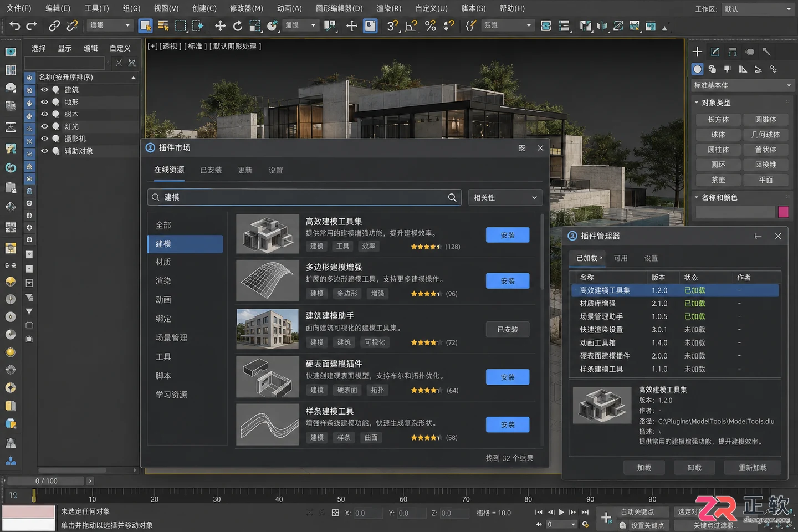Open the 标准基本体 dropdown
798x532 pixels.
click(742, 85)
